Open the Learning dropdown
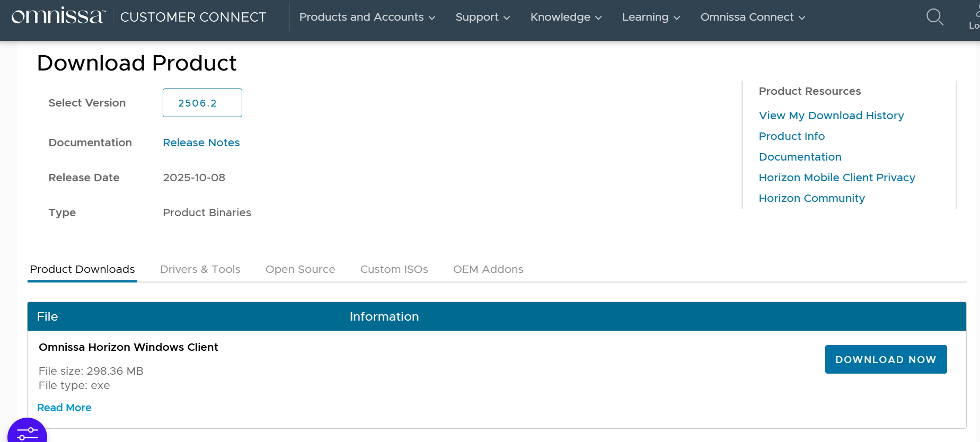Viewport: 980px width, 442px height. [650, 17]
